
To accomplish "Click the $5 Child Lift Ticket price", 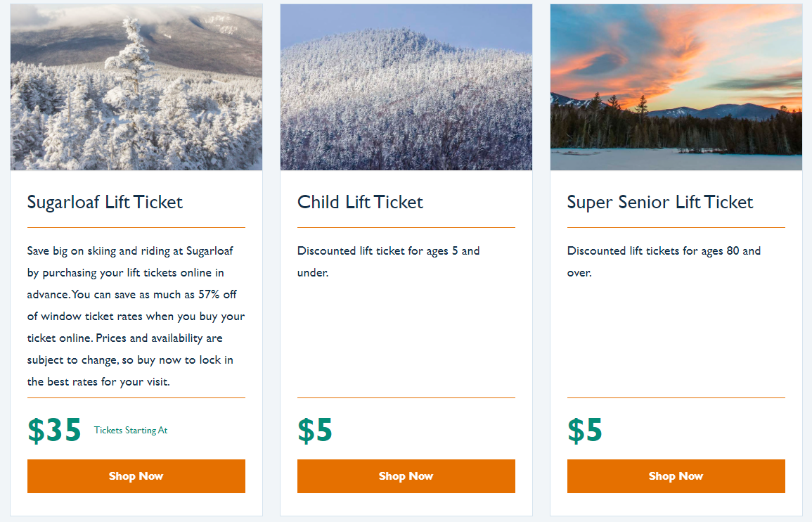I will tap(315, 431).
